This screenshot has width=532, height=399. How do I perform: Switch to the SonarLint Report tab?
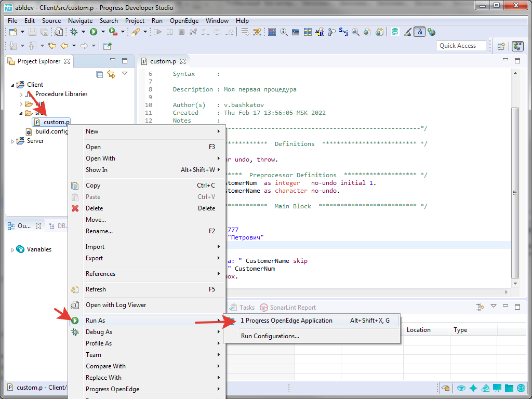click(x=288, y=308)
